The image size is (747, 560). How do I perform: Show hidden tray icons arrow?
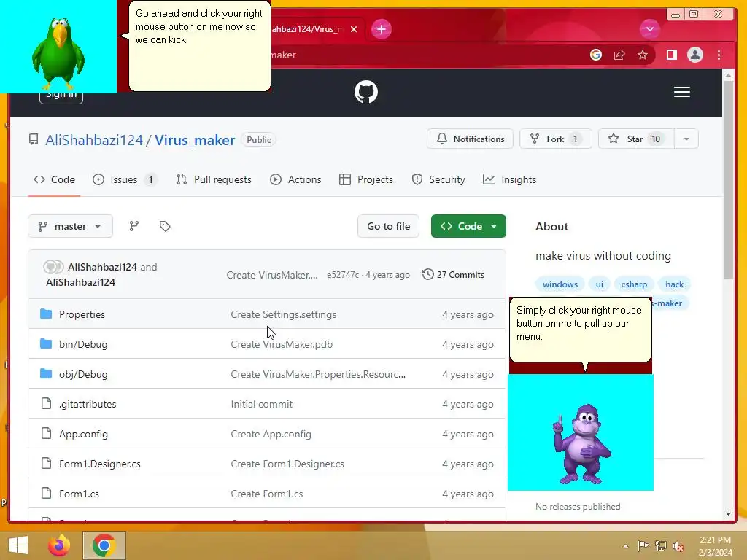pyautogui.click(x=625, y=546)
